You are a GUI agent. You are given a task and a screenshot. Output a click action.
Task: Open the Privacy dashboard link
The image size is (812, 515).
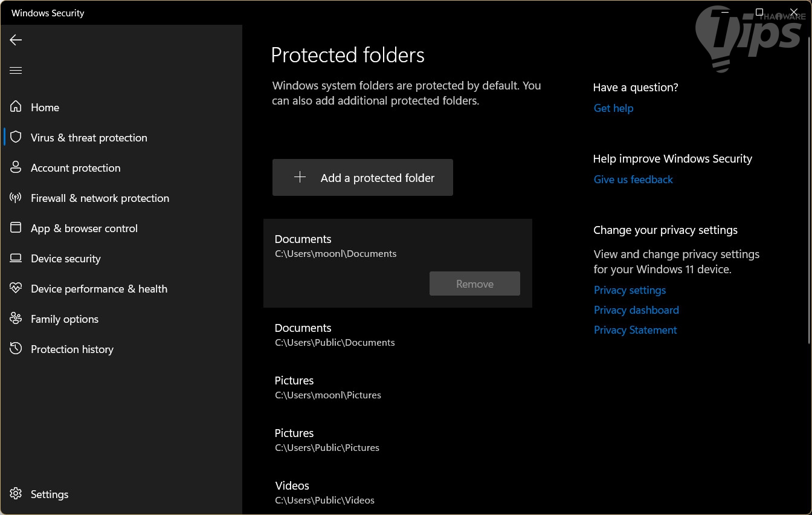636,310
